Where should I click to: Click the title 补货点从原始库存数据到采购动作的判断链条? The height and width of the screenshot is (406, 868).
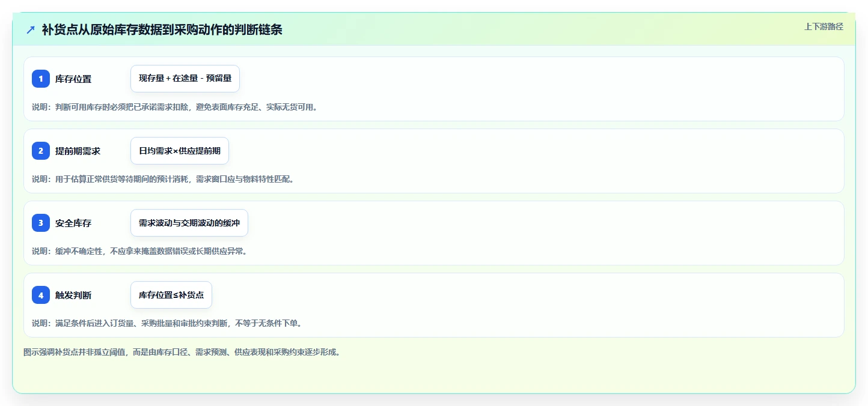[x=162, y=29]
